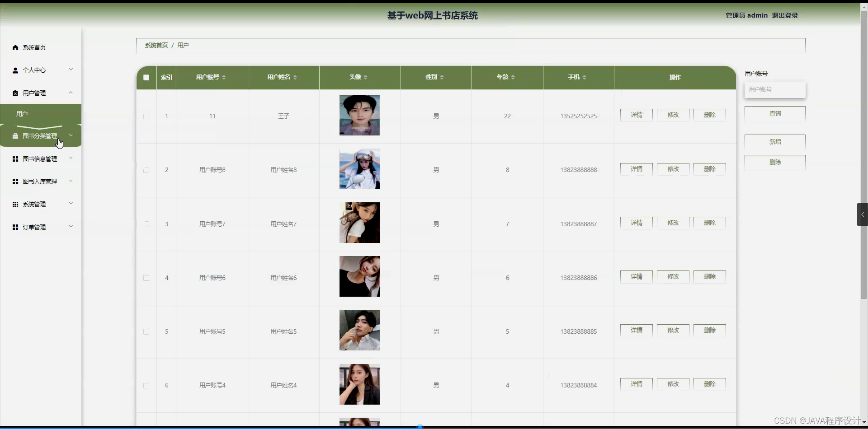Open the 订单管理 menu
The width and height of the screenshot is (868, 429).
41,227
